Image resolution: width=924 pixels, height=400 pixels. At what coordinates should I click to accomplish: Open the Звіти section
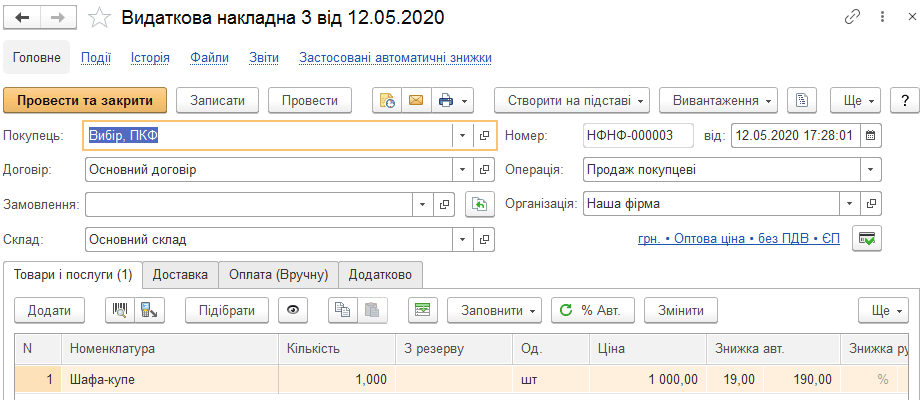pos(264,58)
